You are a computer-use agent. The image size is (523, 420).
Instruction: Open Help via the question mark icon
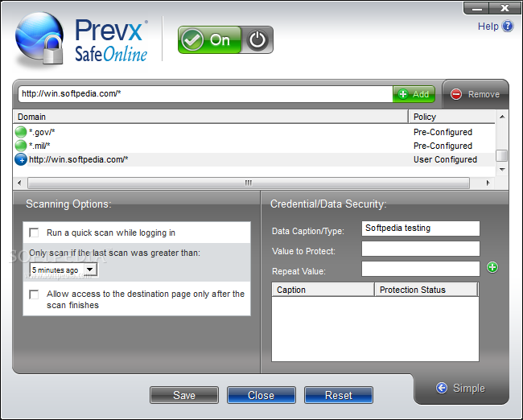(508, 26)
